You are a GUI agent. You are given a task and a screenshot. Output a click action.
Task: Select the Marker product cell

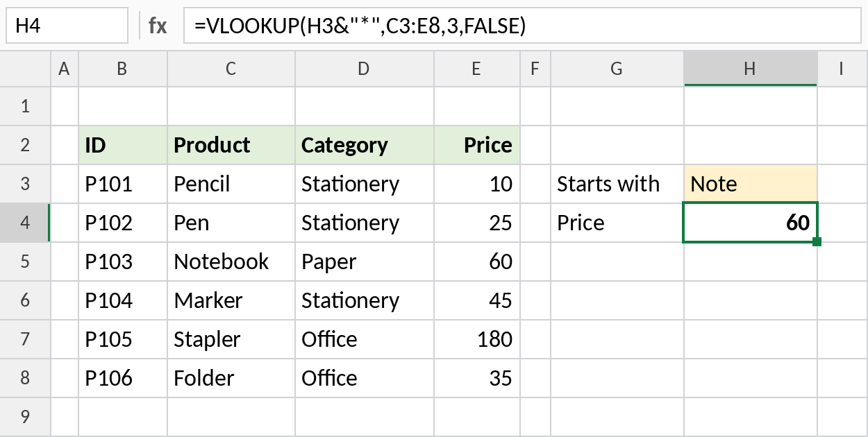click(x=231, y=300)
